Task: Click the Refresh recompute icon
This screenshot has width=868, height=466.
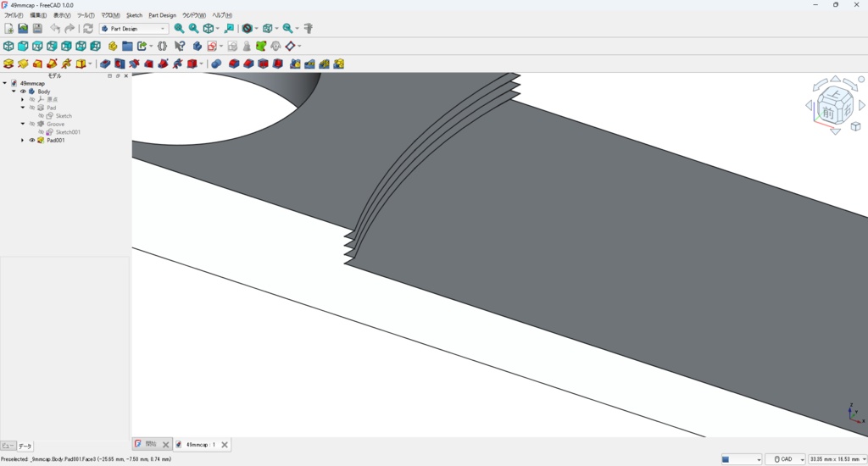Action: click(x=88, y=28)
